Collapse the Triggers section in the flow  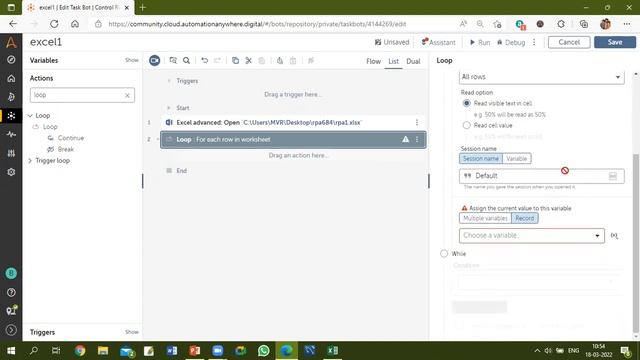click(x=169, y=81)
